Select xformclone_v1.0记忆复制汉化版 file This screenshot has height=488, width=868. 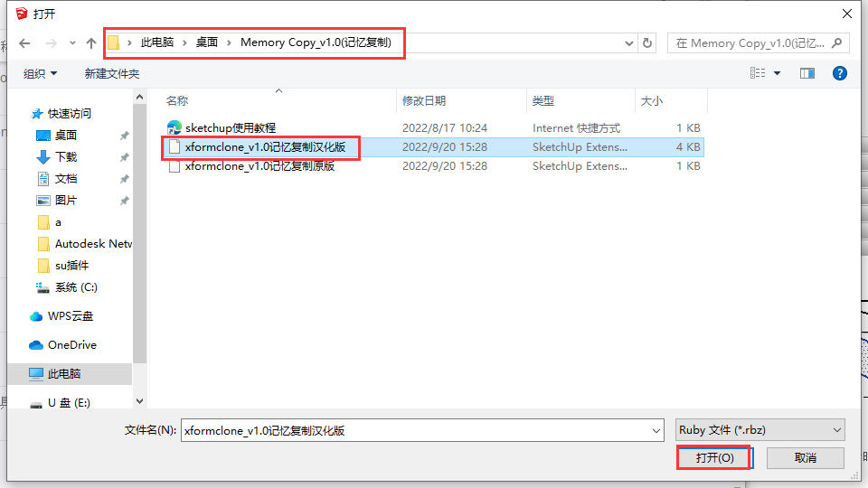point(265,147)
